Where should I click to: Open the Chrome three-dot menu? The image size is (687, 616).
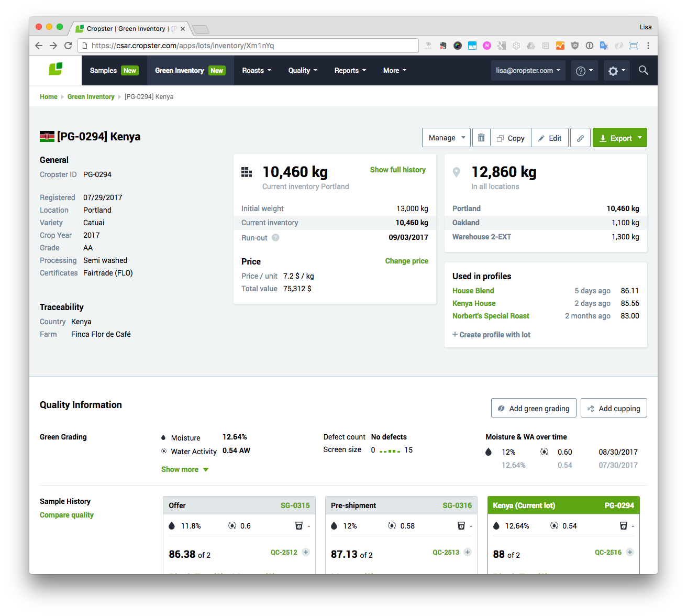648,46
